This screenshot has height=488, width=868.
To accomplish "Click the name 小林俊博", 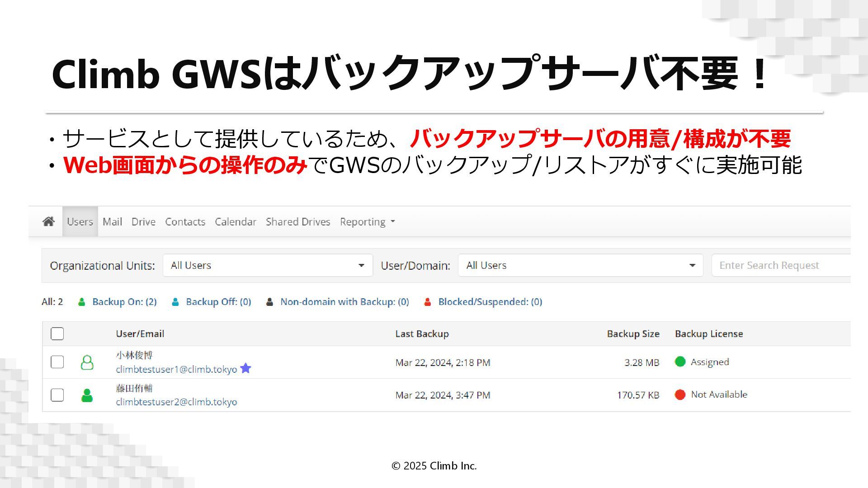I will pyautogui.click(x=134, y=355).
